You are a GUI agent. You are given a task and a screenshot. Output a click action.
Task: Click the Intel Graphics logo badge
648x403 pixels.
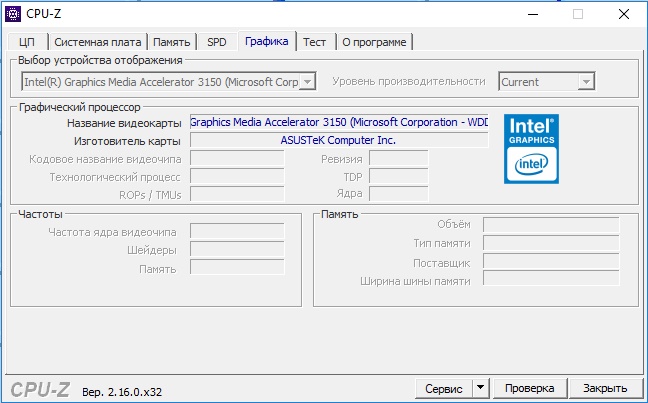531,149
